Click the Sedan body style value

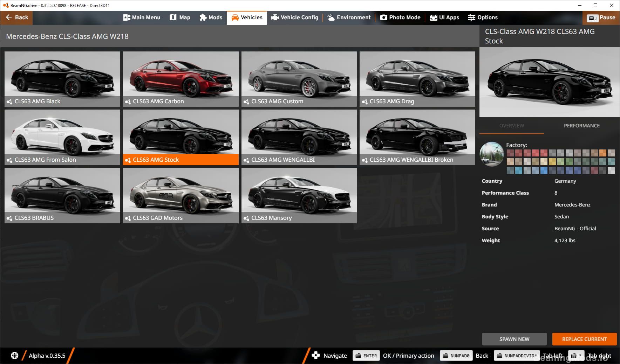(x=561, y=217)
